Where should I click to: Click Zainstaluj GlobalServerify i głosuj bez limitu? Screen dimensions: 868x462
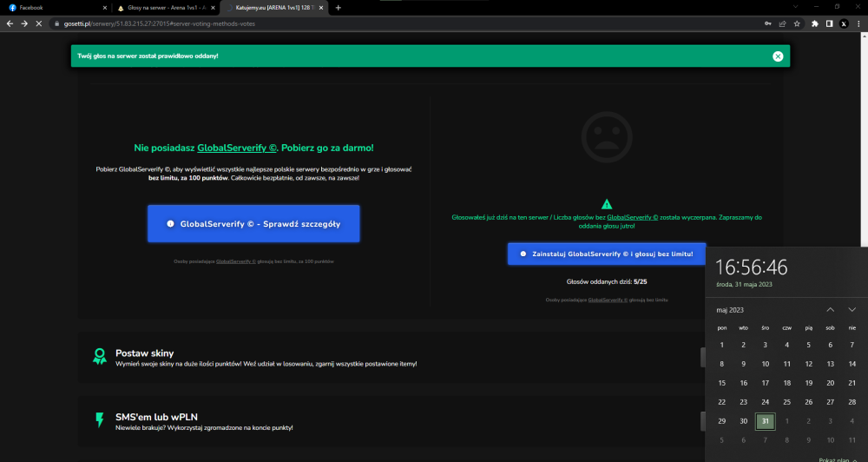tap(607, 254)
